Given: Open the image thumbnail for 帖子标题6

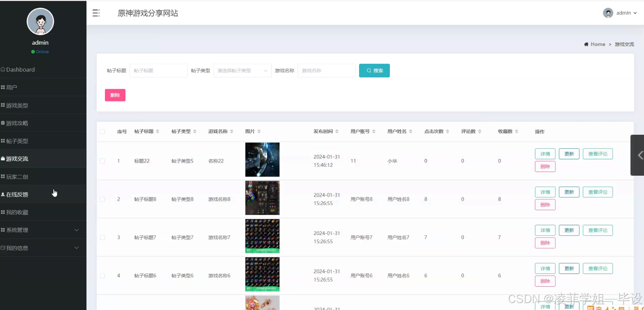Looking at the screenshot, I should pyautogui.click(x=262, y=274).
